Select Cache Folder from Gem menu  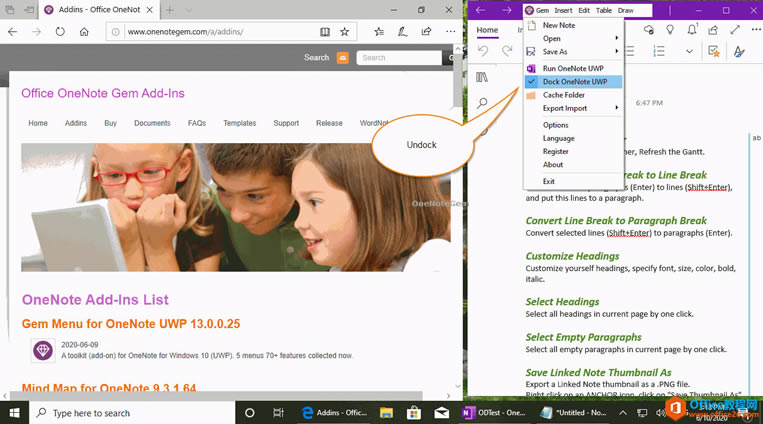(563, 95)
